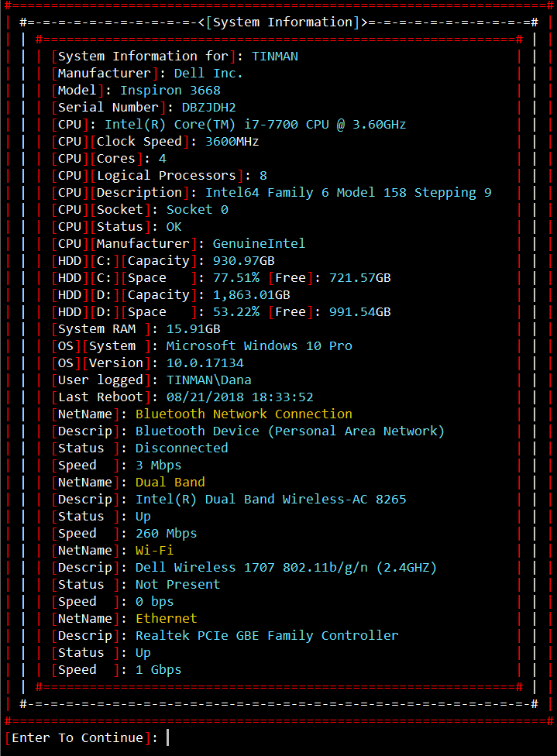Screen dimensions: 557x756
Task: Click the Not Present status value
Action: 178,585
